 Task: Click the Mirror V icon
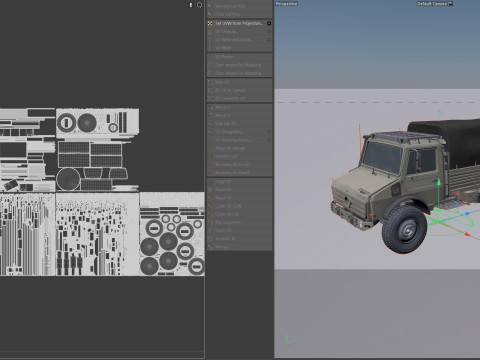210,116
